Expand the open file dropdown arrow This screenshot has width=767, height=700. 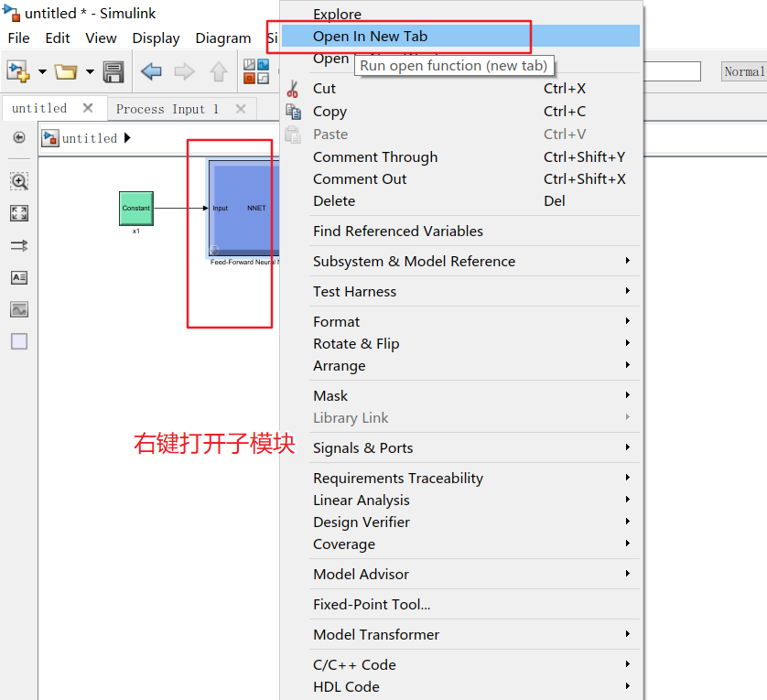pyautogui.click(x=89, y=71)
